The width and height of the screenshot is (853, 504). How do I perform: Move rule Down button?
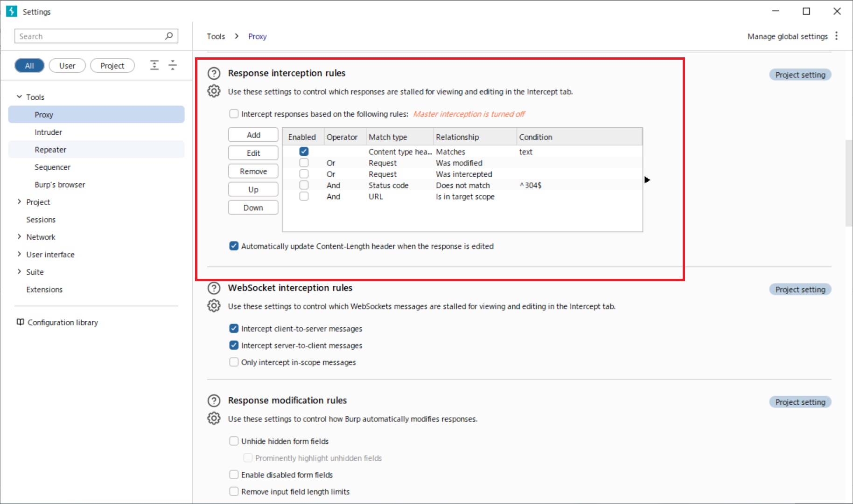253,207
